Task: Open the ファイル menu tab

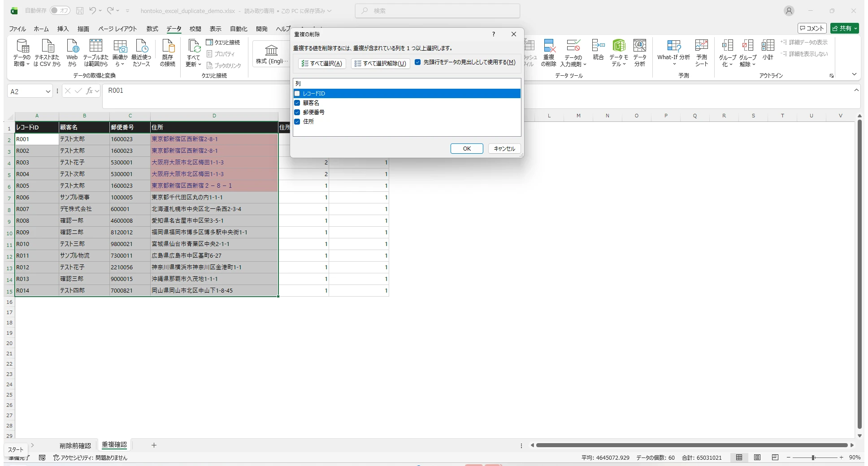Action: click(17, 29)
